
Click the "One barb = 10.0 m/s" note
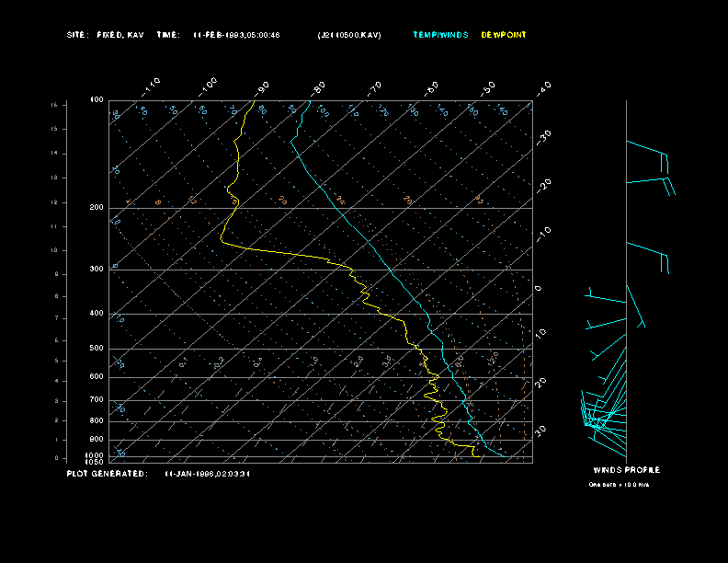tap(619, 485)
